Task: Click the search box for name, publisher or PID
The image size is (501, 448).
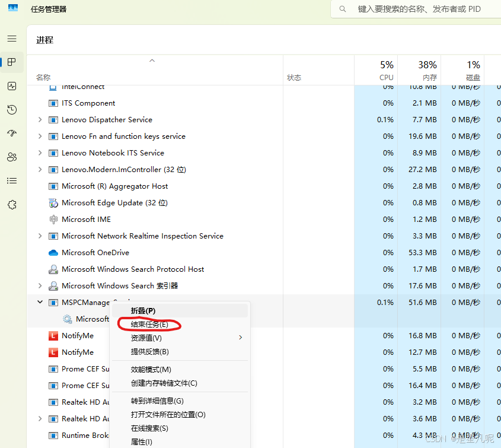Action: click(416, 9)
